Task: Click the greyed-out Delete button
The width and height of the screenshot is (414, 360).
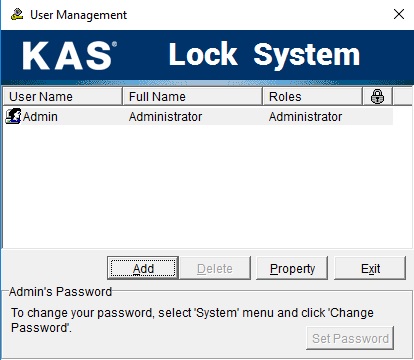Action: point(215,268)
